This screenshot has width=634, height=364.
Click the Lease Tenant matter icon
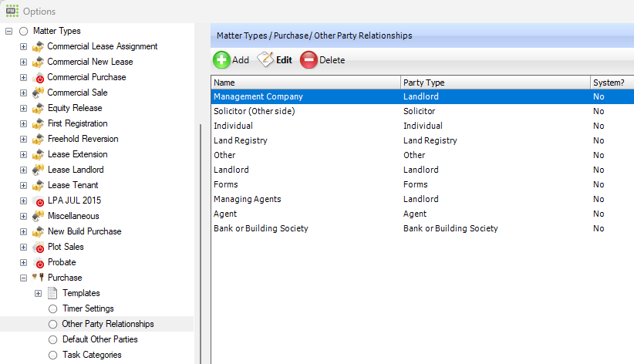pos(38,185)
